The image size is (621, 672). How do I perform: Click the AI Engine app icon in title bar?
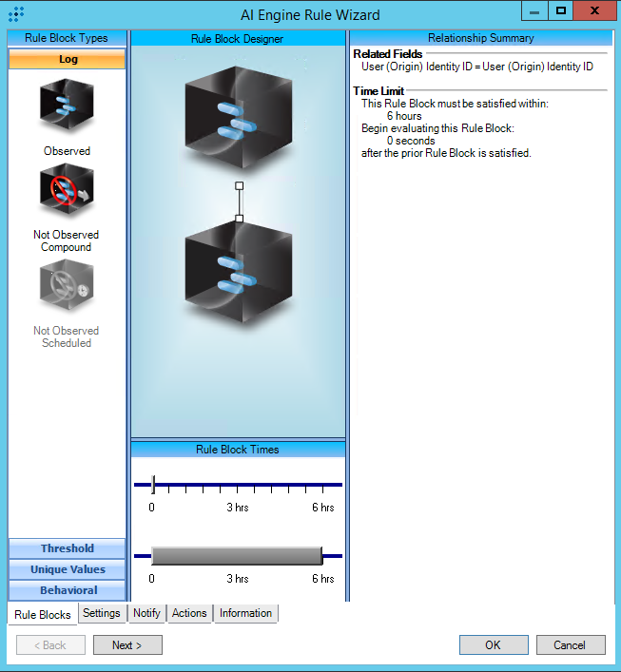pos(16,14)
